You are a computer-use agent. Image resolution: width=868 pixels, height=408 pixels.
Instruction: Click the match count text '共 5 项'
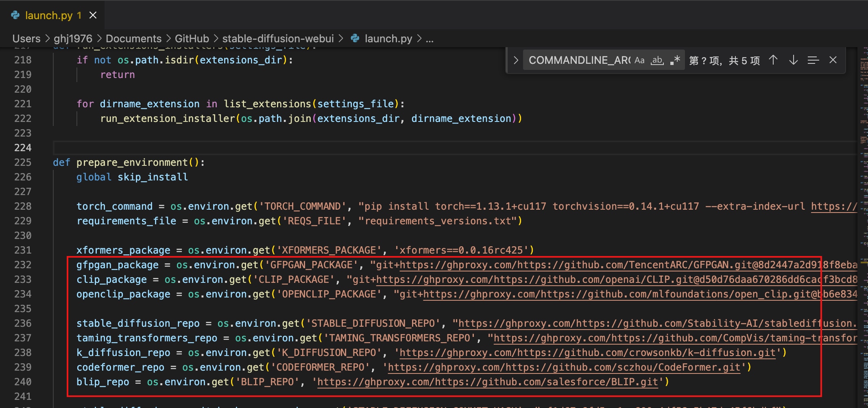click(744, 61)
